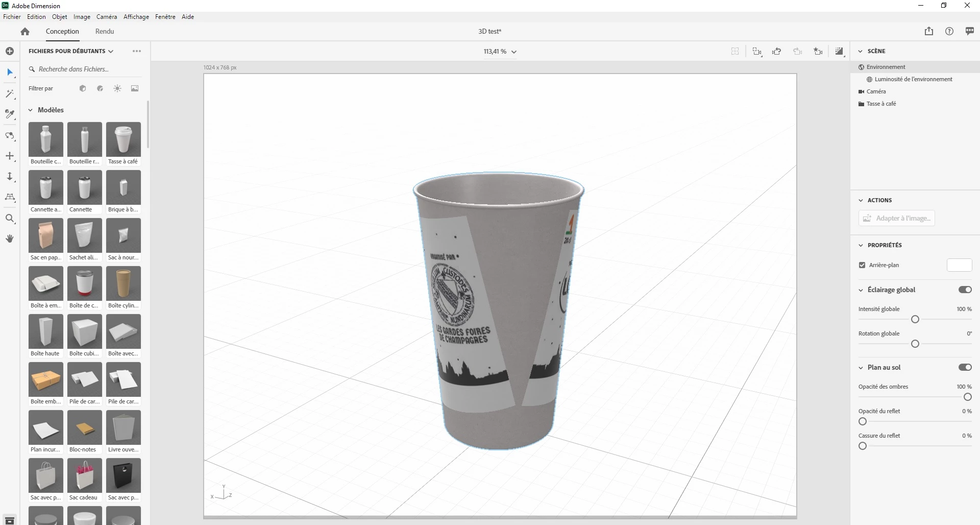The width and height of the screenshot is (980, 525).
Task: Adjust the Opacité du reflet slider handle
Action: click(x=863, y=421)
